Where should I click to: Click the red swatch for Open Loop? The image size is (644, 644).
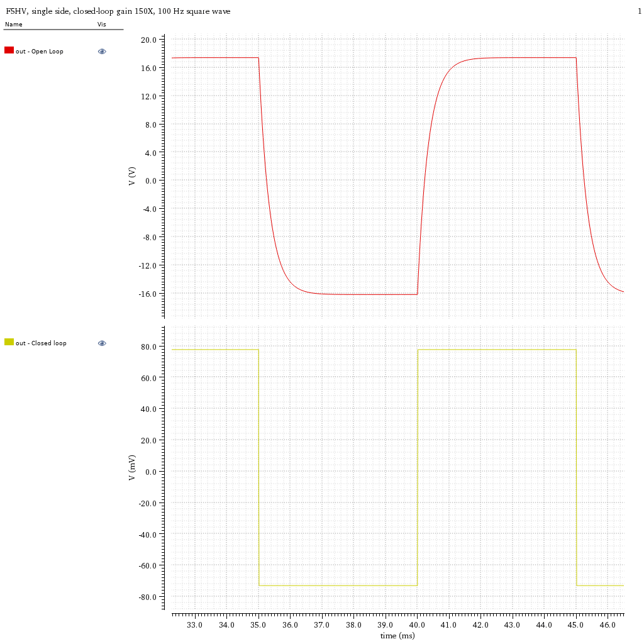coord(9,50)
